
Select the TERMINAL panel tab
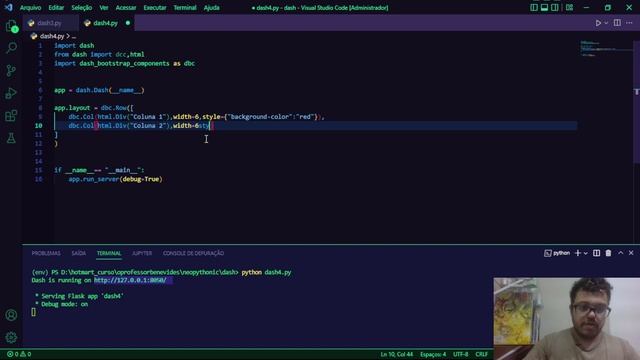pyautogui.click(x=109, y=253)
